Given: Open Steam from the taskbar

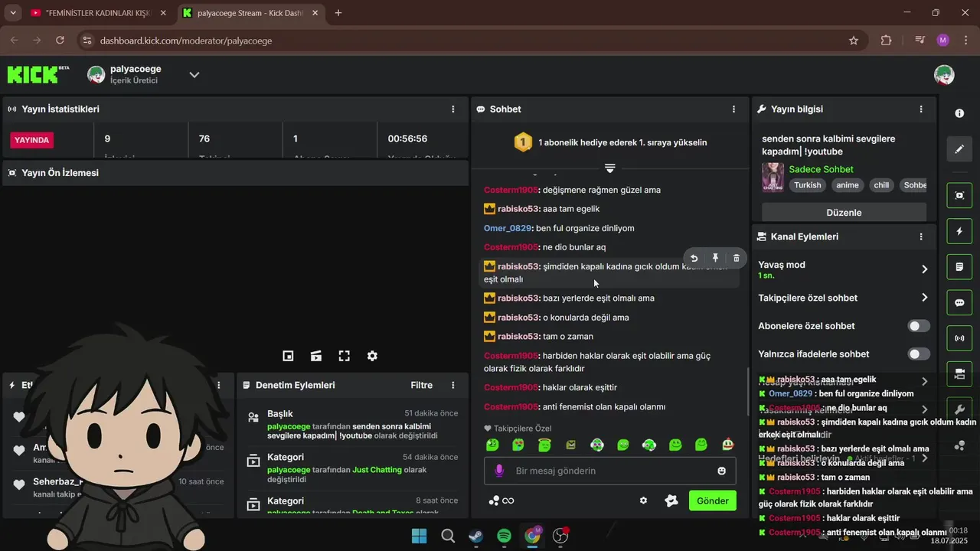Looking at the screenshot, I should click(475, 536).
